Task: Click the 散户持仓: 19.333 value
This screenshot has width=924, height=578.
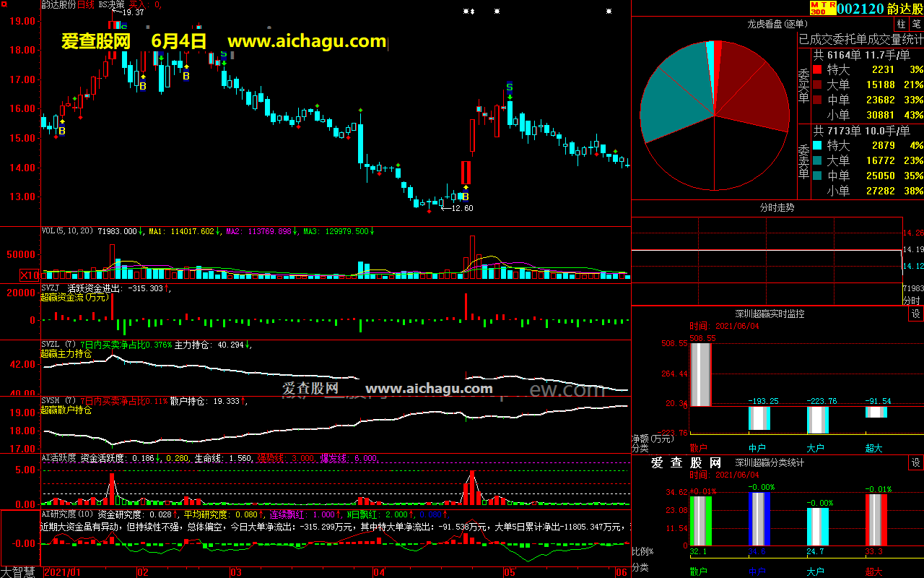Action: [204, 401]
